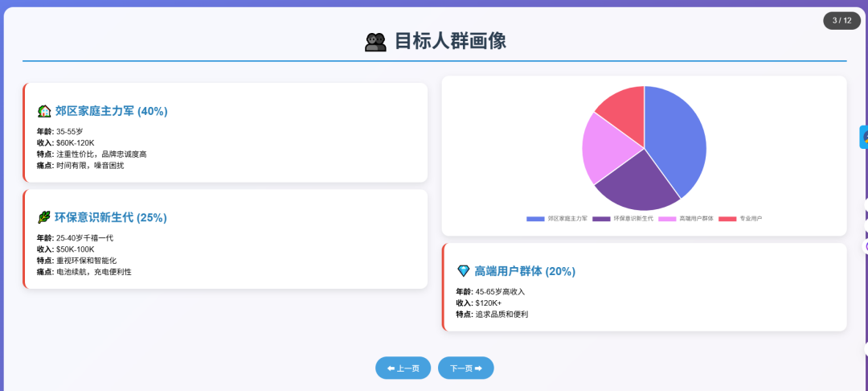Click income line $50K-100K

tap(76, 249)
